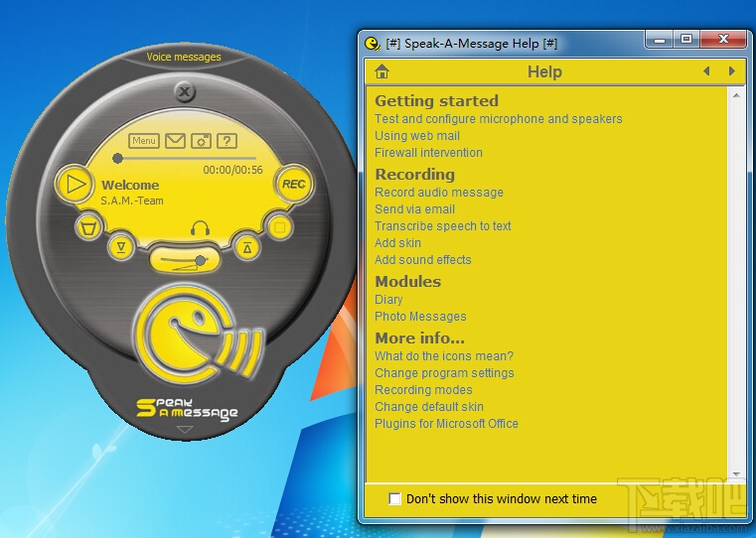
Task: Open the Diary module topic
Action: (x=388, y=300)
